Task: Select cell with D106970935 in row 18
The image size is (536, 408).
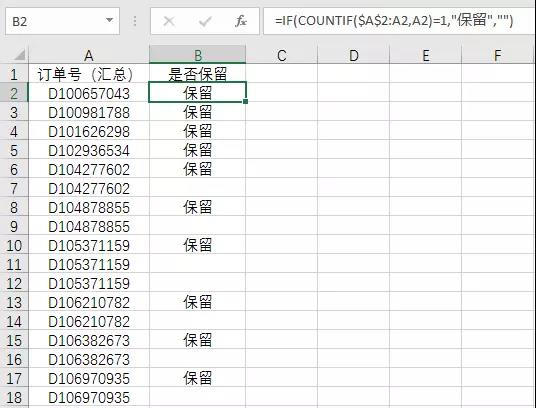Action: tap(89, 397)
